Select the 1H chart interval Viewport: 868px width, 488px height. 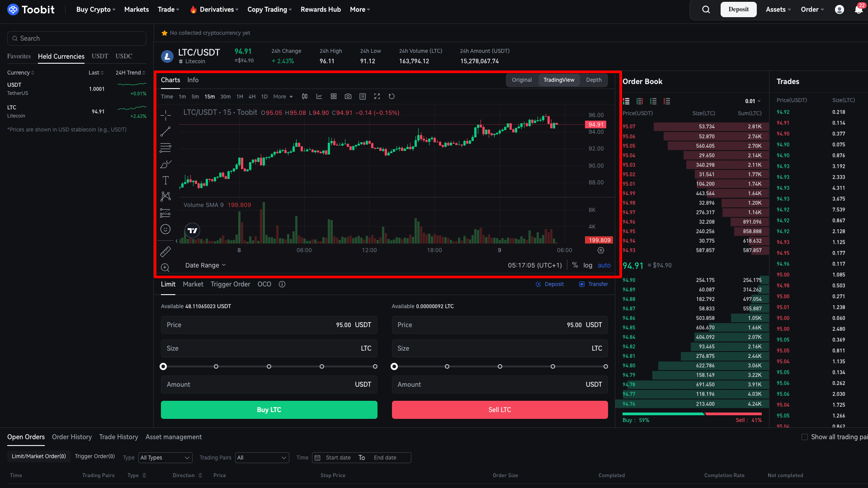tap(240, 97)
